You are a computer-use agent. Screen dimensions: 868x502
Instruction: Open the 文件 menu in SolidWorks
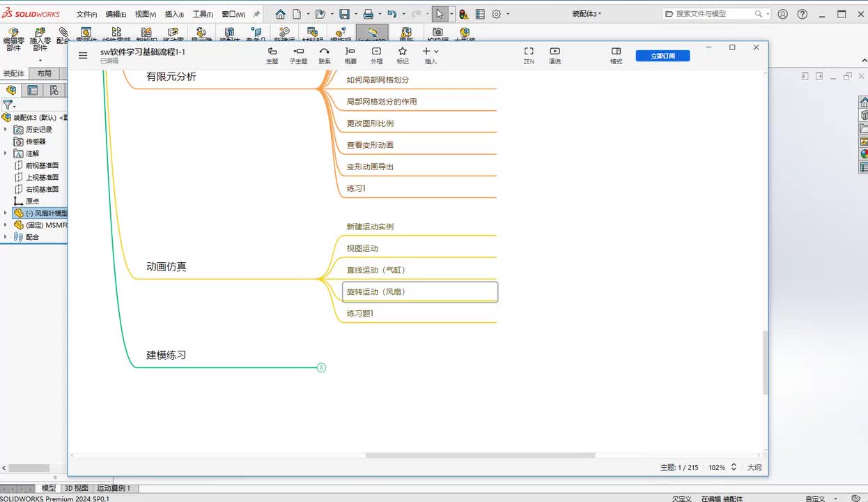[86, 14]
